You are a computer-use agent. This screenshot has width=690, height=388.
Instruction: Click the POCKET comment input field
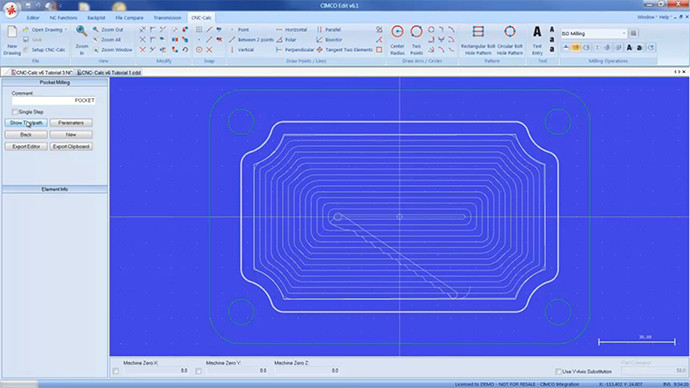tap(54, 100)
